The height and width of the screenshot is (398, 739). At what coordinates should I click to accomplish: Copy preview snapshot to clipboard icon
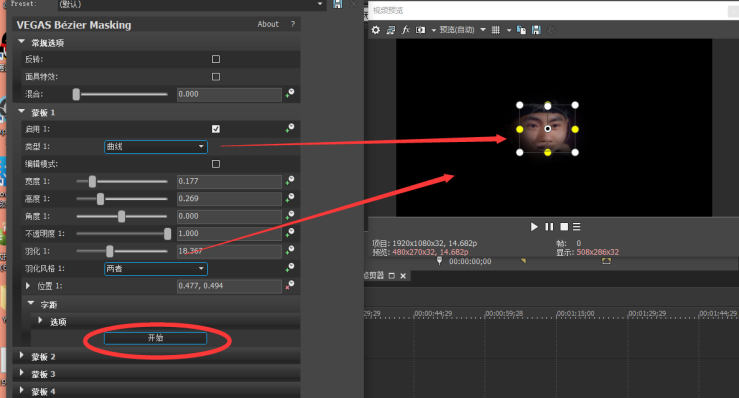click(x=521, y=30)
